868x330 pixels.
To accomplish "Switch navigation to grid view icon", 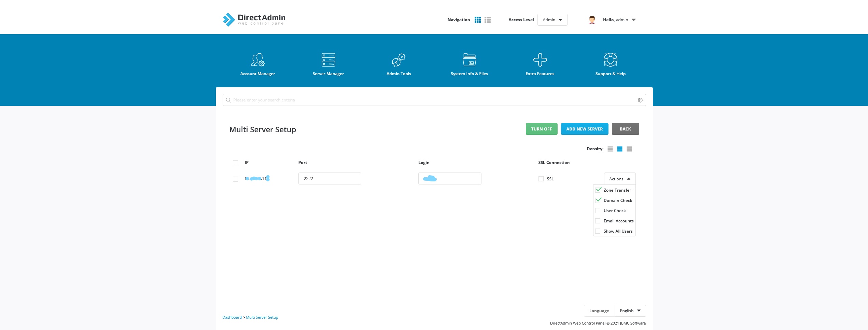I will pyautogui.click(x=478, y=20).
